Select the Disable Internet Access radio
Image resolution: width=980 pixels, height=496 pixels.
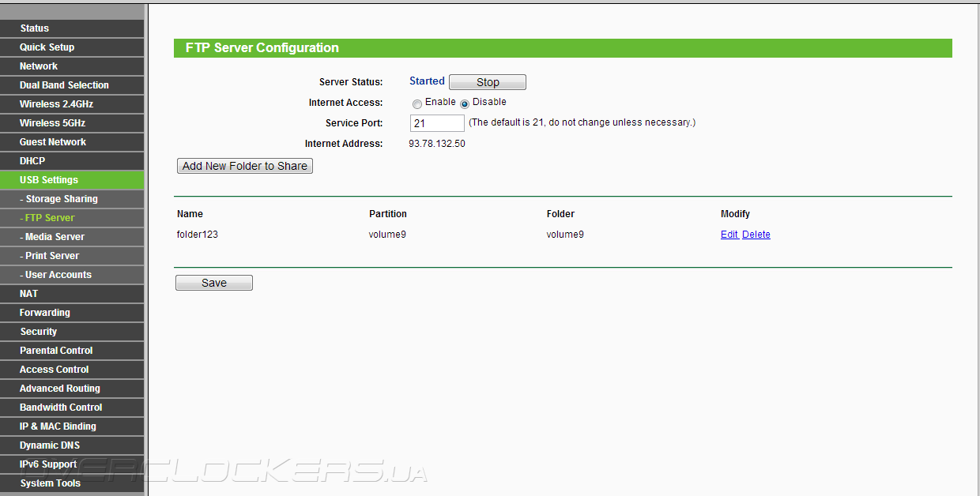tap(465, 103)
